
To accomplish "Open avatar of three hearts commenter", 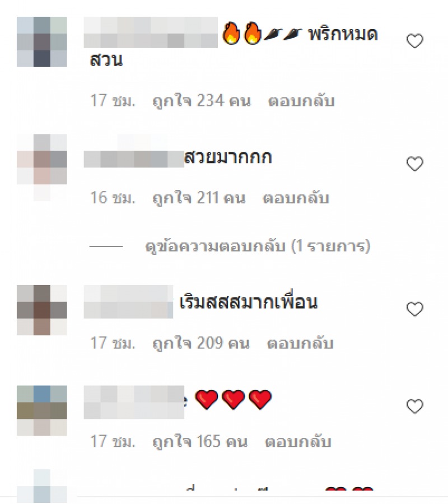I will [x=42, y=410].
